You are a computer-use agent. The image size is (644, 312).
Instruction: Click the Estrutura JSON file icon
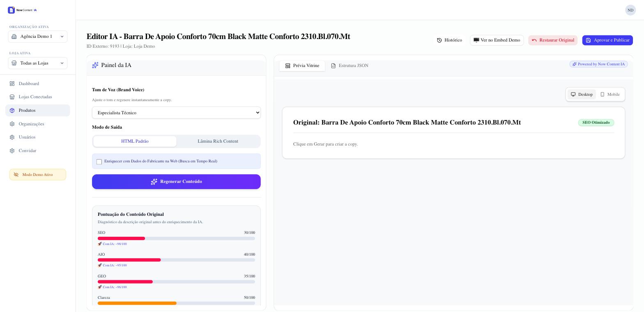[333, 66]
